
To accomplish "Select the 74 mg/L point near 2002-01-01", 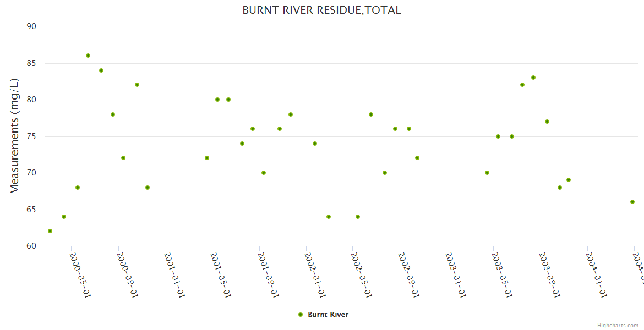I will [x=315, y=144].
